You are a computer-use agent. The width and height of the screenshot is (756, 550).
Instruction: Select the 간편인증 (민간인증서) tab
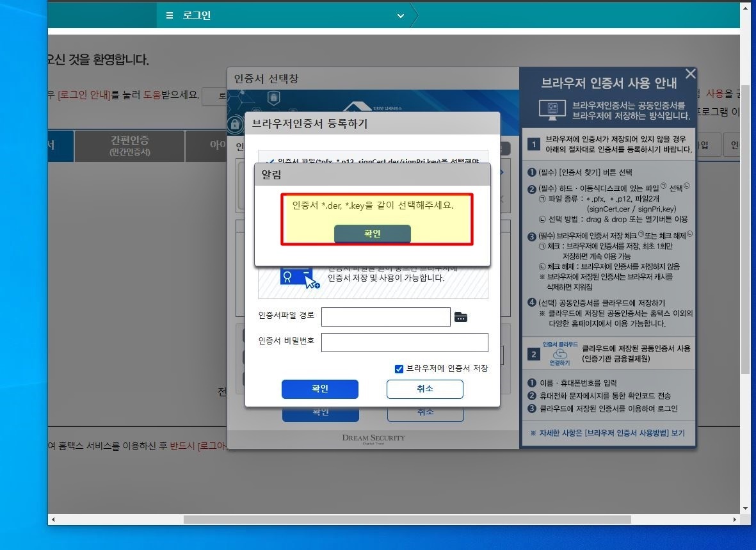point(130,146)
